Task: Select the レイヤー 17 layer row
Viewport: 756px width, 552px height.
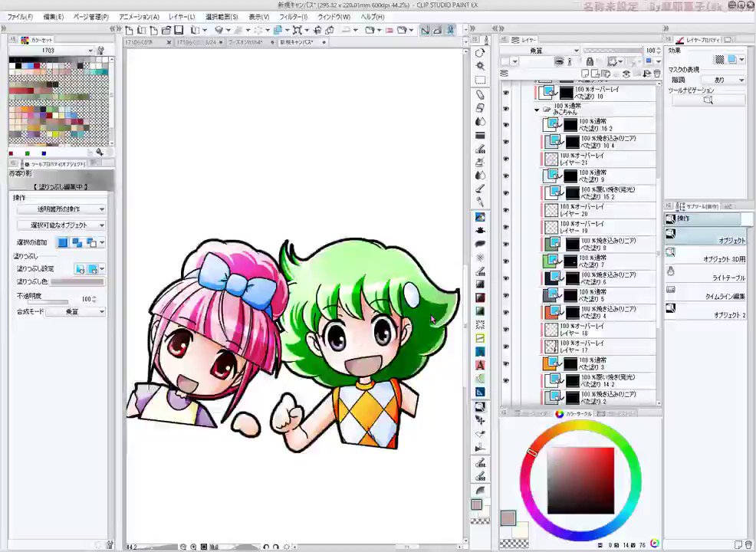Action: (598, 347)
